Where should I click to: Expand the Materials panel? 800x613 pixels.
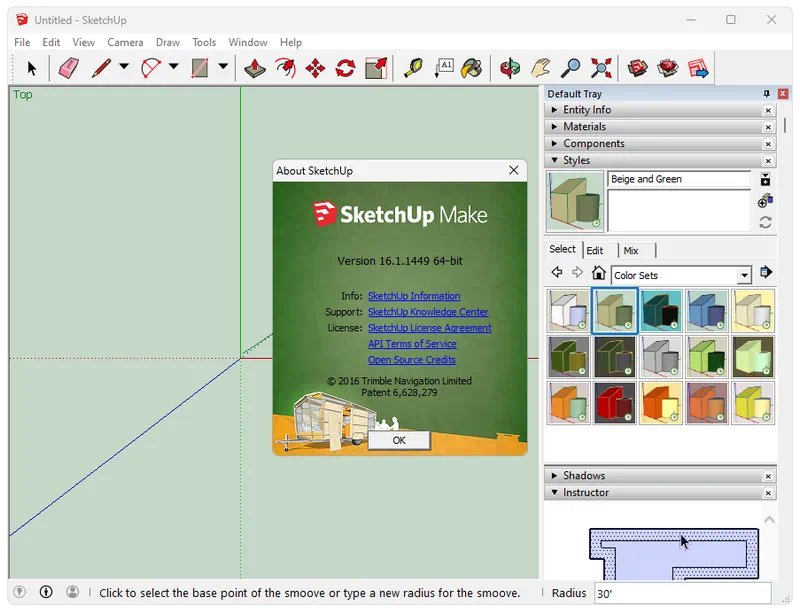coord(660,127)
